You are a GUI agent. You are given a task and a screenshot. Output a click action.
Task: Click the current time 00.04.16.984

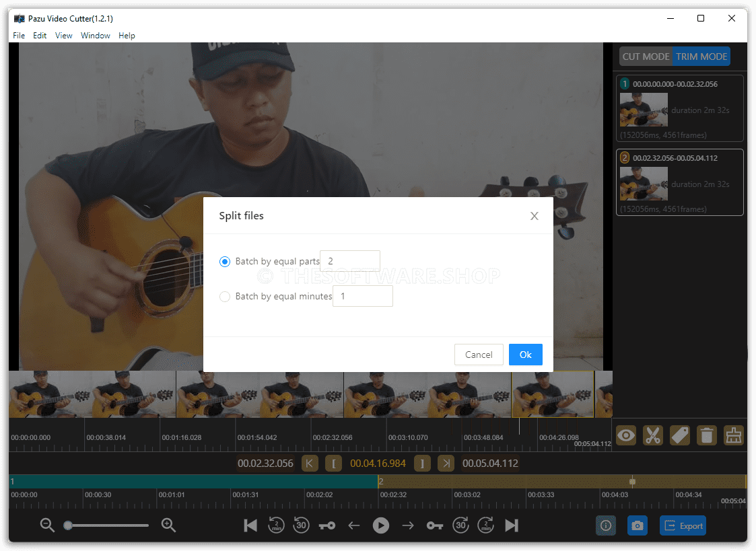point(378,464)
